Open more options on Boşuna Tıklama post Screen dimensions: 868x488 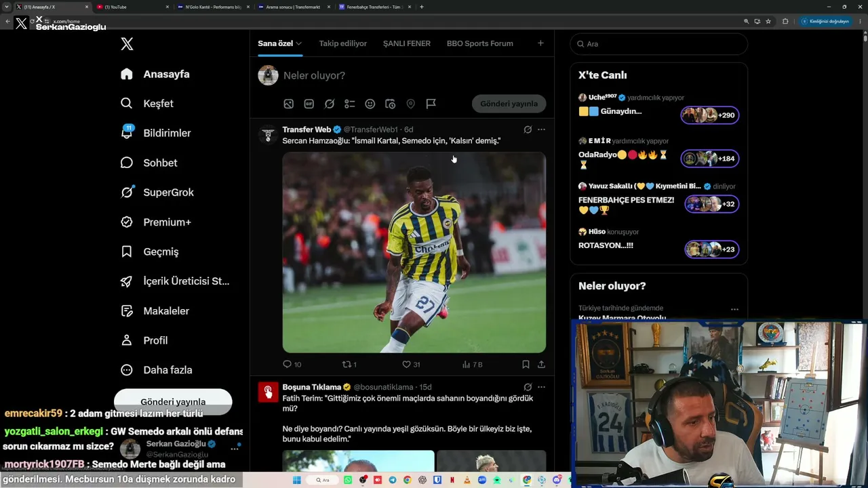coord(541,387)
